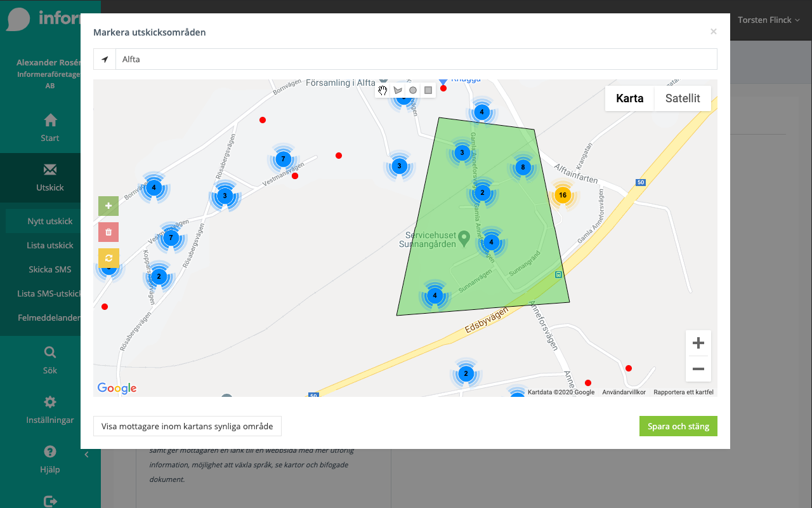The width and height of the screenshot is (812, 508).
Task: Click the location arrow icon beside Alfta
Action: point(105,59)
